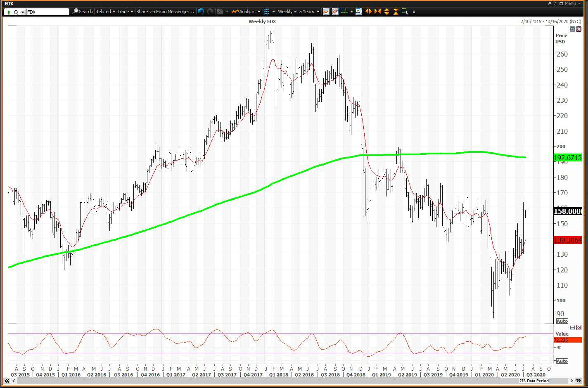
Task: Click the add pane plus icon
Action: click(x=358, y=12)
